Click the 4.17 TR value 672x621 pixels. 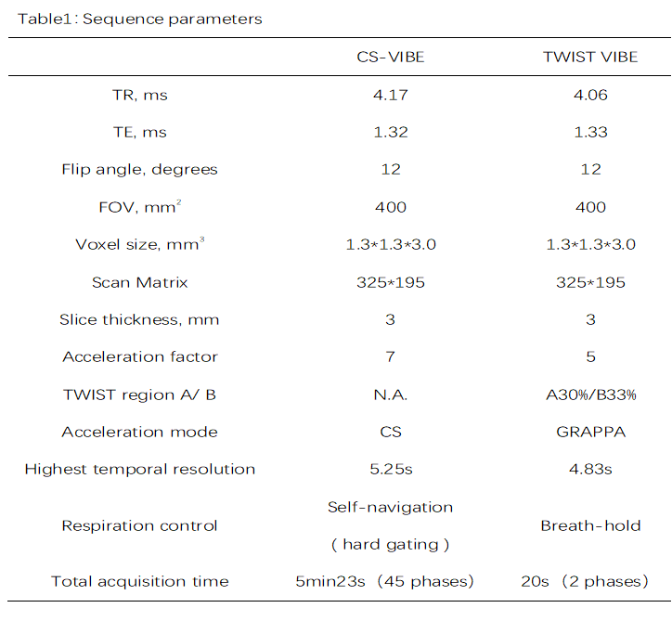pyautogui.click(x=390, y=95)
